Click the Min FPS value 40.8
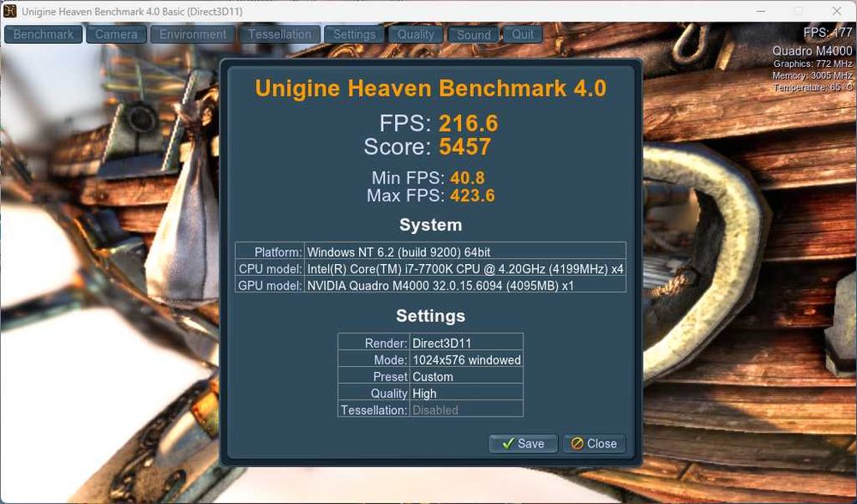The image size is (857, 504). [467, 177]
